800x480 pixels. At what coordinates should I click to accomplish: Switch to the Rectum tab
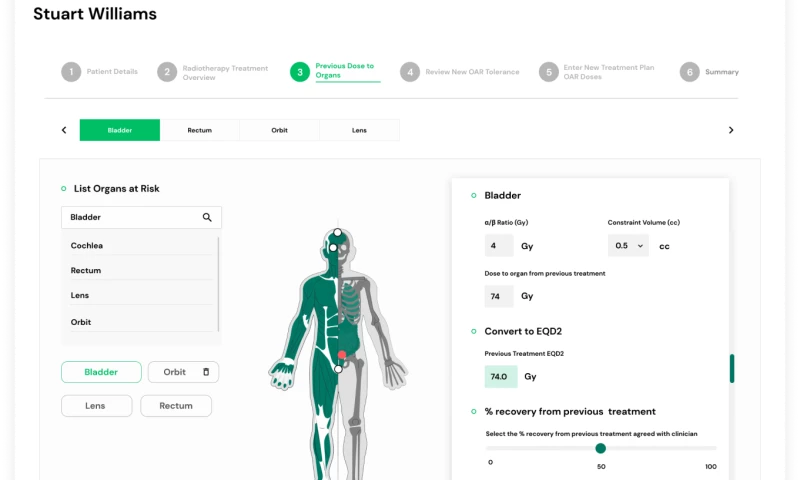[x=199, y=130]
